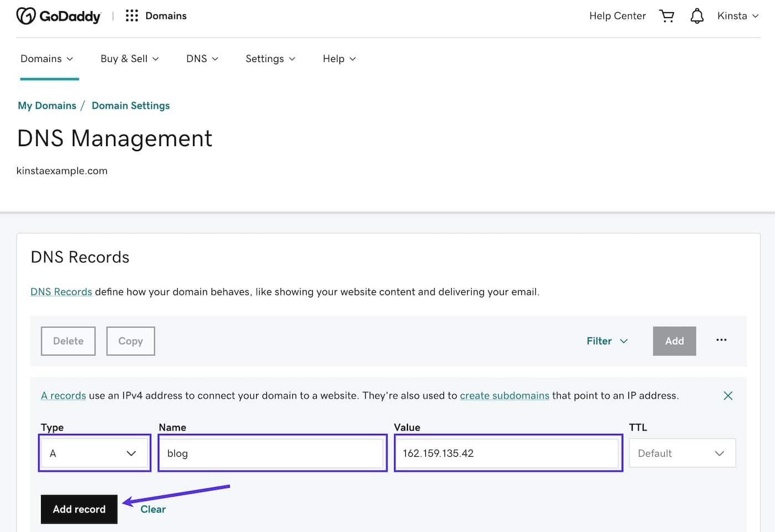Open the three-dot more options menu
The image size is (775, 532).
[721, 340]
